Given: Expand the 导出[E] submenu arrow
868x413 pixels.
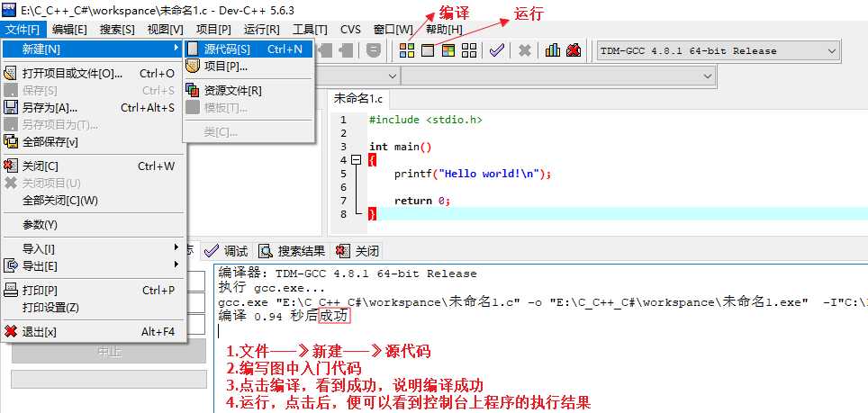Looking at the screenshot, I should (176, 265).
